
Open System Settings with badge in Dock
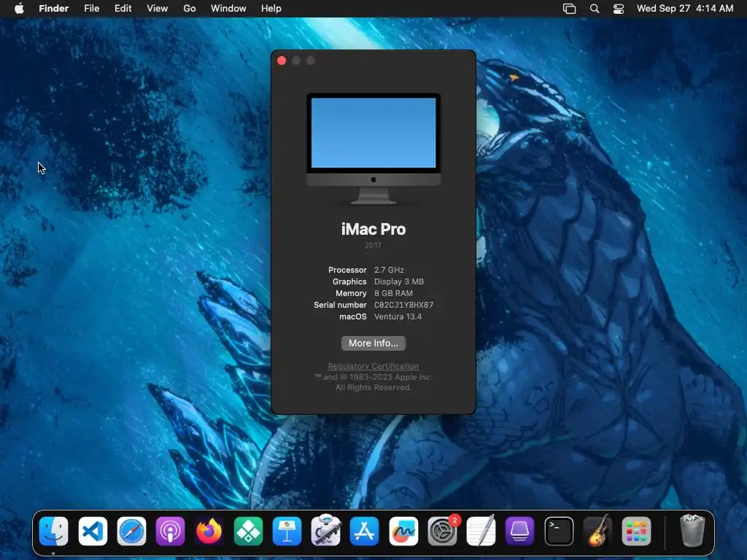click(443, 531)
